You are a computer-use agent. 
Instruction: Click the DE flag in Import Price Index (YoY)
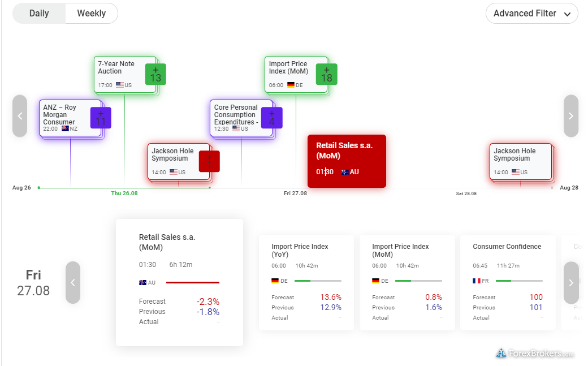click(x=275, y=281)
